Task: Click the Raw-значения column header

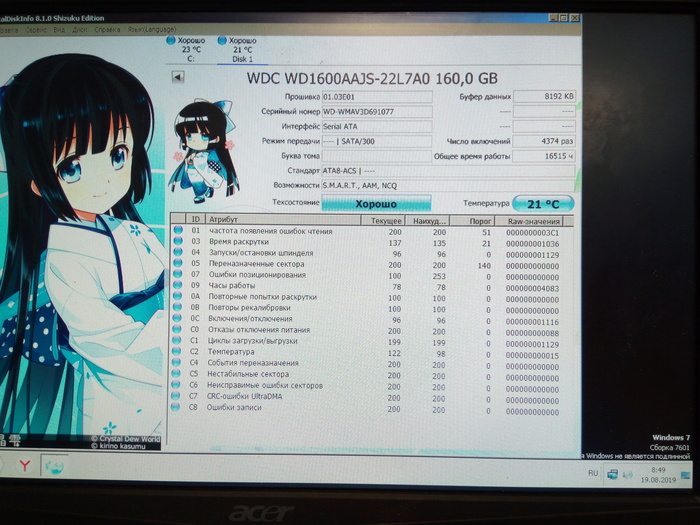Action: pyautogui.click(x=533, y=219)
